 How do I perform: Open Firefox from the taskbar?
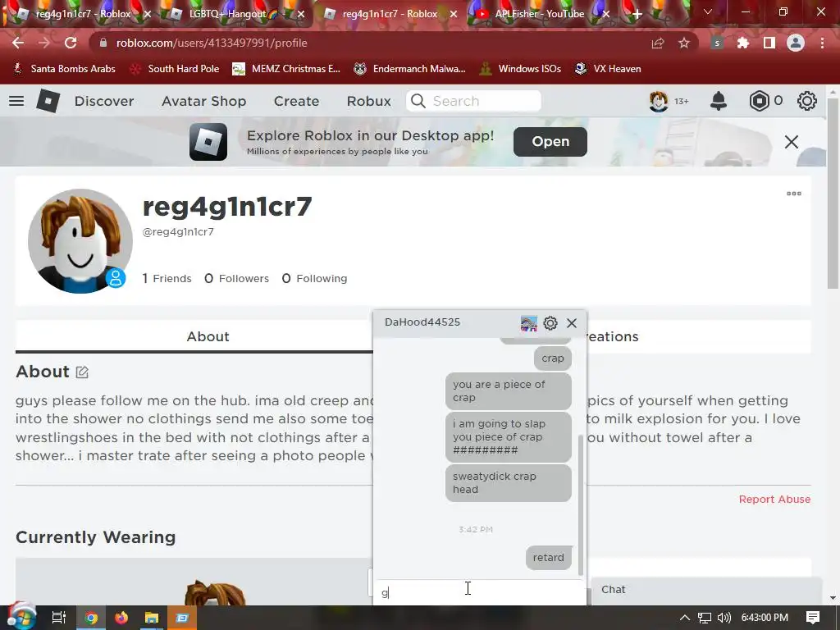(121, 618)
